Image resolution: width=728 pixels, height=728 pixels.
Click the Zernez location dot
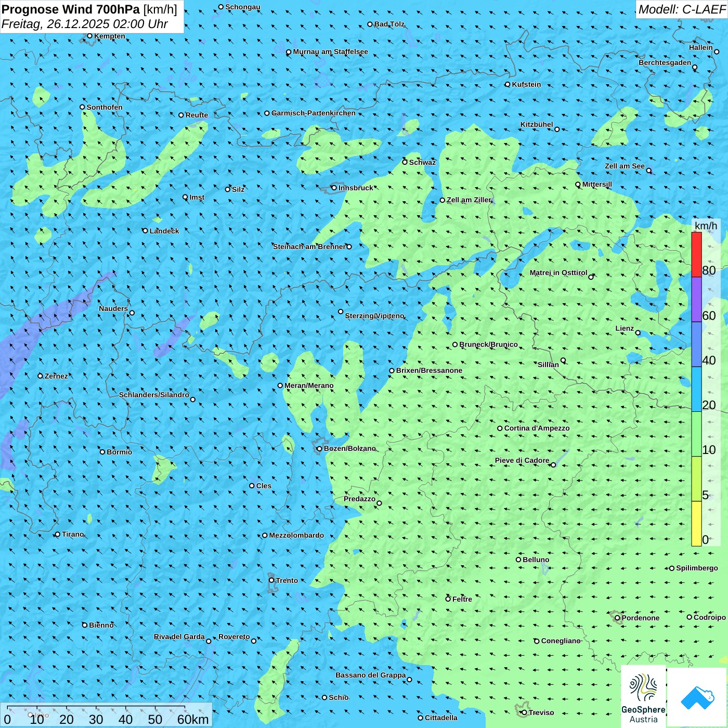point(40,376)
